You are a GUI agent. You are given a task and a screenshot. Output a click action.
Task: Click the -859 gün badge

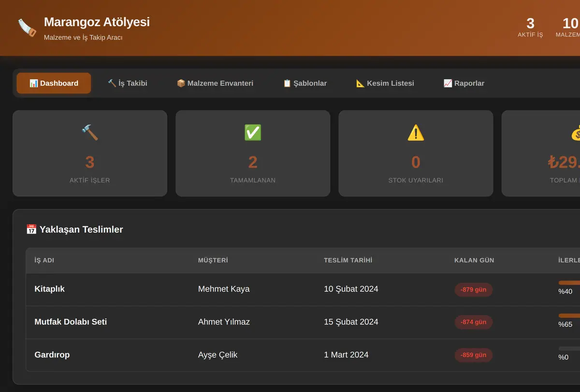(474, 355)
